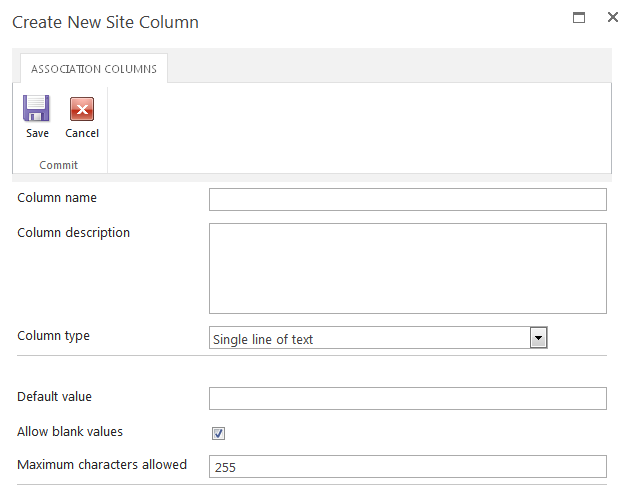Screen dimensions: 625x501
Task: Maximize the Create New Site Column dialog
Action: [x=578, y=17]
